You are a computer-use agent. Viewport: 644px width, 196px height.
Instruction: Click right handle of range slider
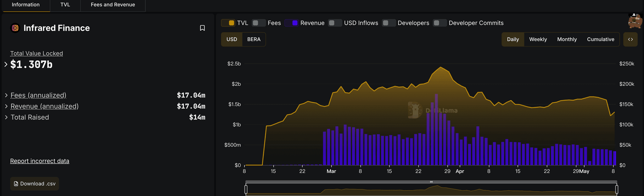[617, 189]
